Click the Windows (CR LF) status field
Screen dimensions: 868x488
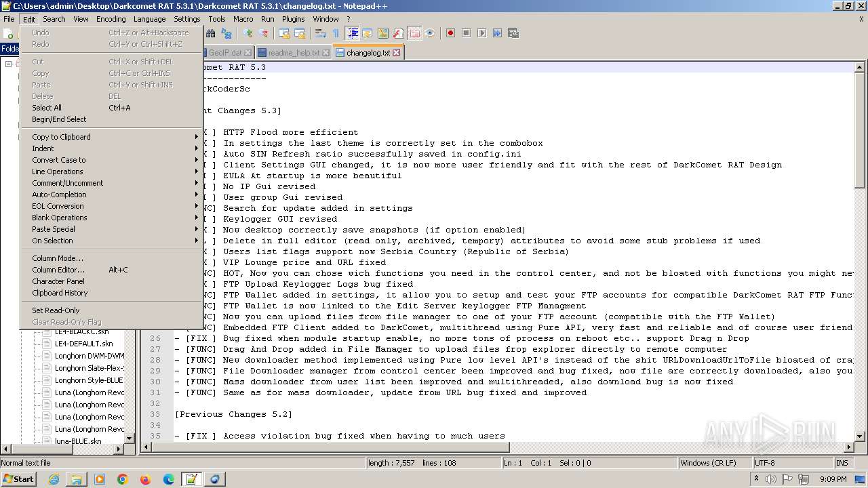[715, 463]
